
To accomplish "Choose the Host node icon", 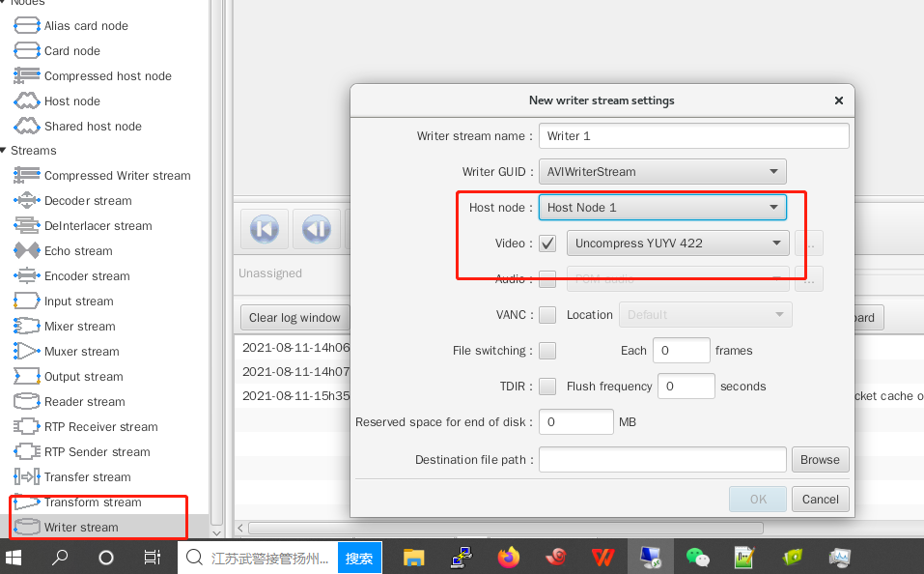I will coord(26,100).
